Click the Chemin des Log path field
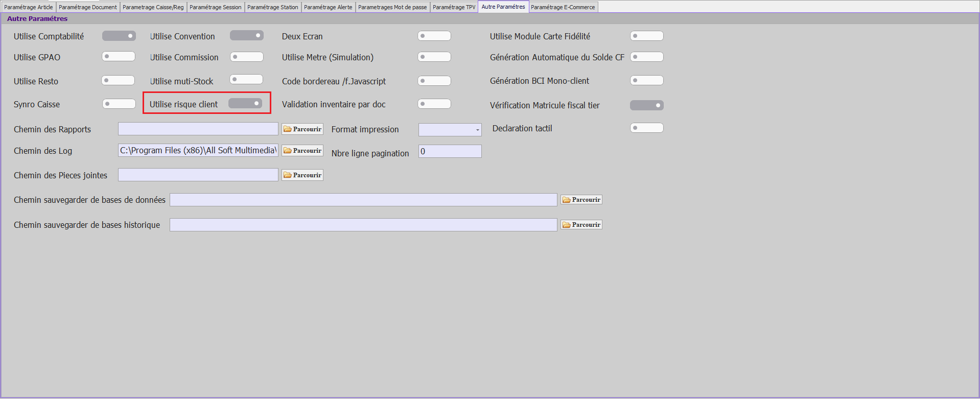980x399 pixels. (198, 150)
